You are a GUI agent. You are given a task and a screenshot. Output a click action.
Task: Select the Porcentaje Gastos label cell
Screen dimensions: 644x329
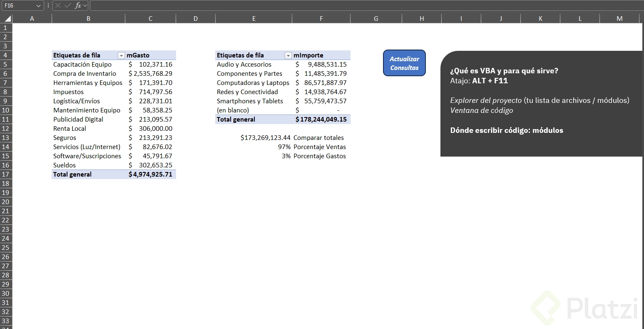(321, 156)
